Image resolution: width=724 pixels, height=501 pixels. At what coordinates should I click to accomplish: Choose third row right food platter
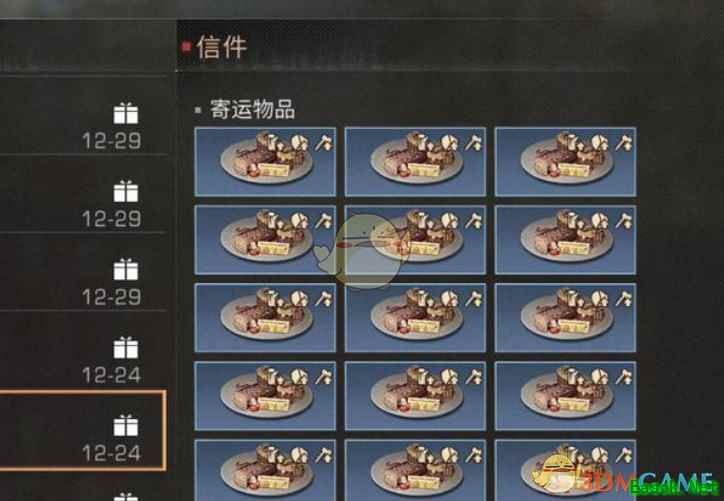coord(565,318)
